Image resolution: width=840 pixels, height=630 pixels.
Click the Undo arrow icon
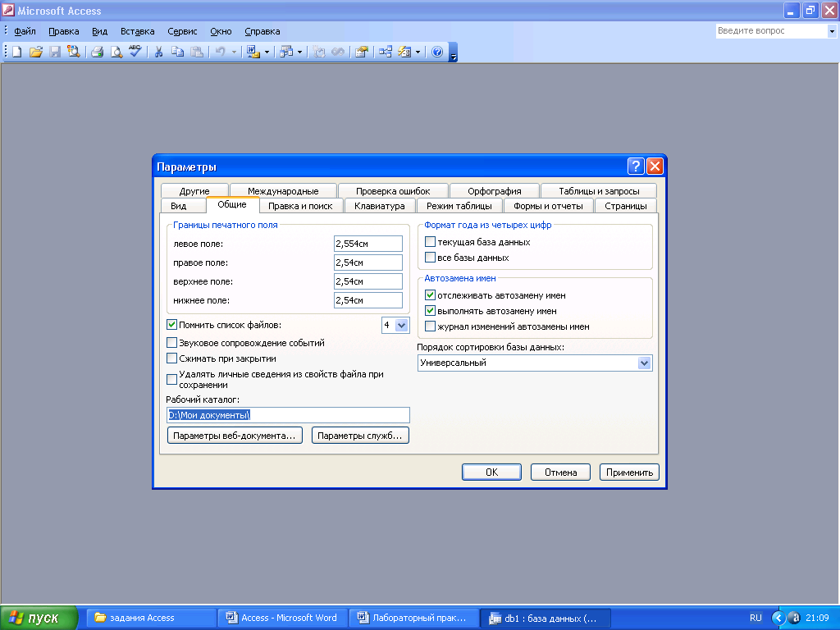220,52
